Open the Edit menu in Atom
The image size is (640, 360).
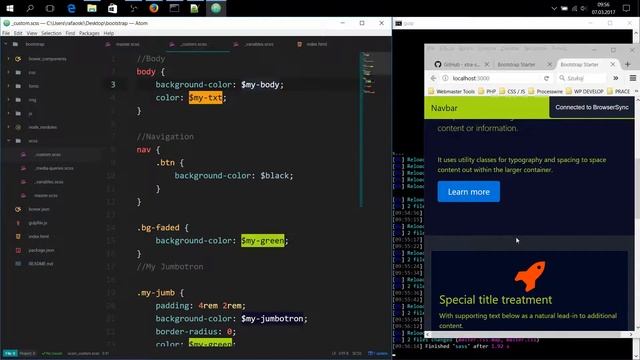[x=18, y=33]
